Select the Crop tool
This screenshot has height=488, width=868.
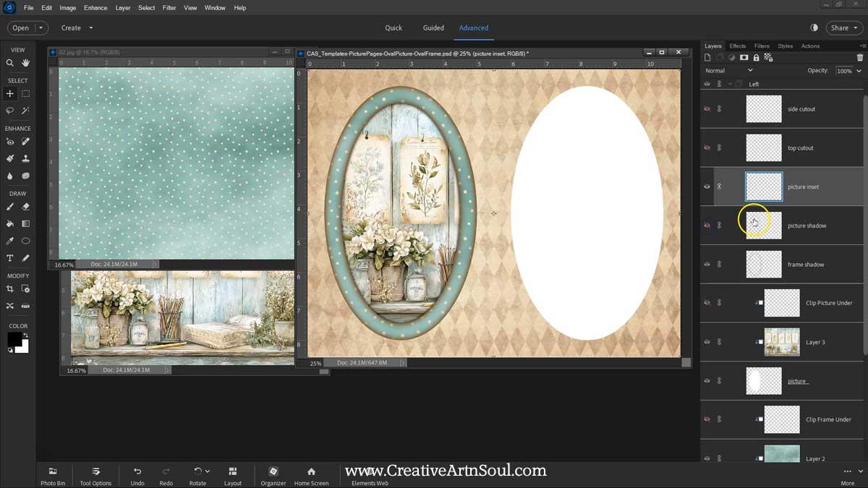(10, 288)
